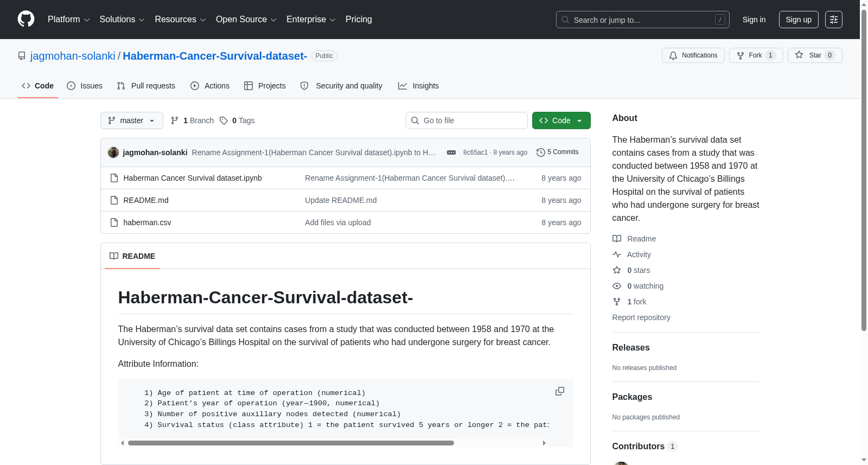Expand the Platform menu in the header
This screenshot has height=465, width=868.
69,20
